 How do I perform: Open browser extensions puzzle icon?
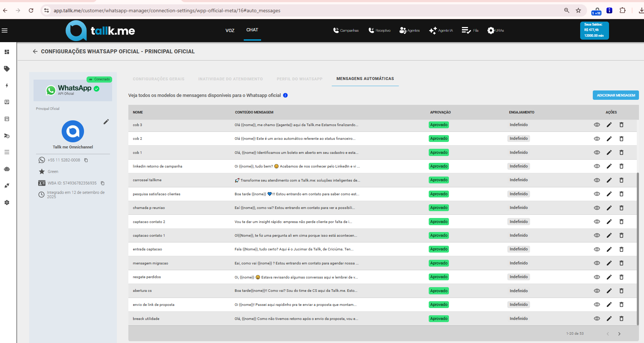pos(622,10)
